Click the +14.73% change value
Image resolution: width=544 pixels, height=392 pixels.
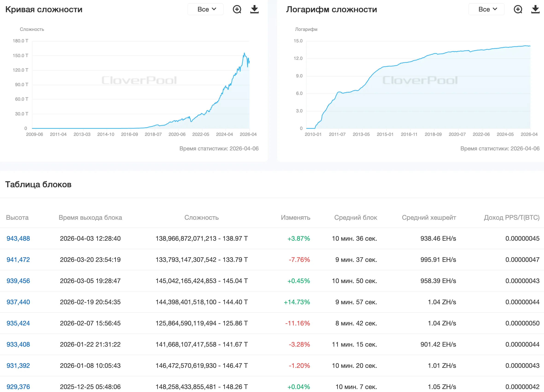coord(297,302)
